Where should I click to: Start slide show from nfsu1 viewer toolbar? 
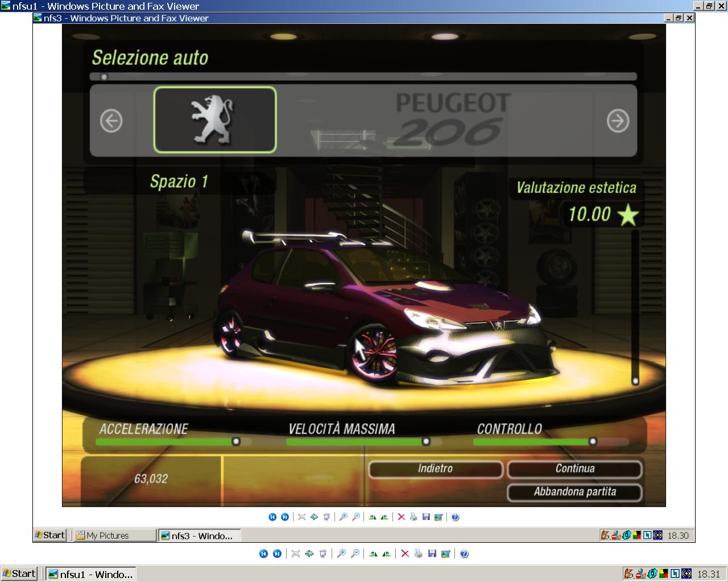(x=323, y=554)
